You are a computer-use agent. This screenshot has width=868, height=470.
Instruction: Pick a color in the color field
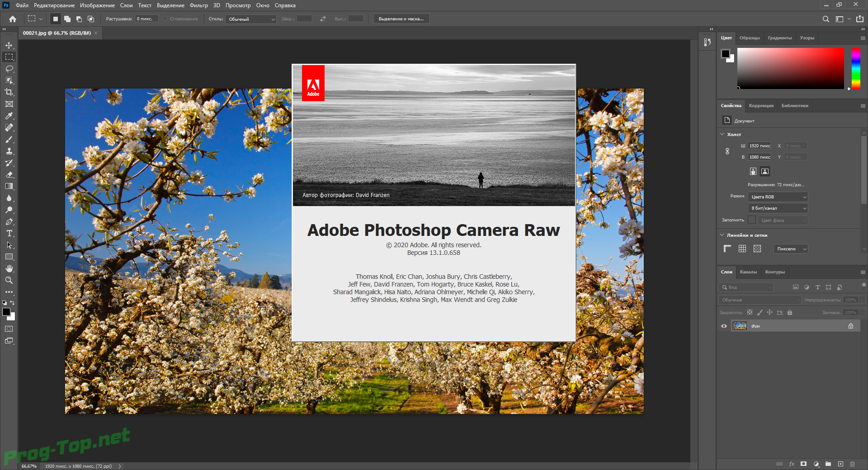791,68
